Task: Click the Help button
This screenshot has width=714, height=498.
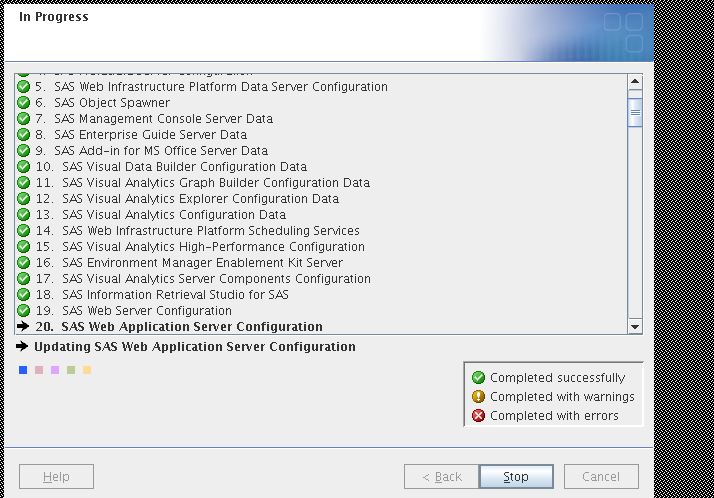Action: pyautogui.click(x=56, y=477)
